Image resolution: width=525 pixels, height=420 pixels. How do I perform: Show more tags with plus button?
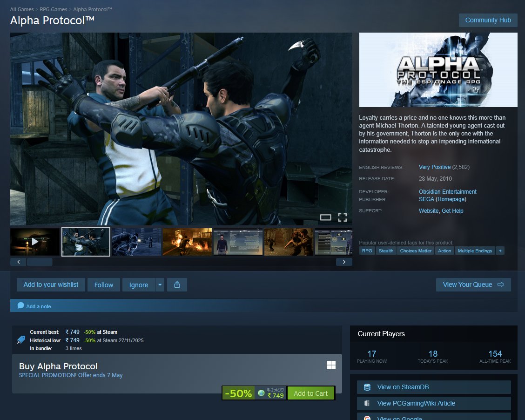500,251
